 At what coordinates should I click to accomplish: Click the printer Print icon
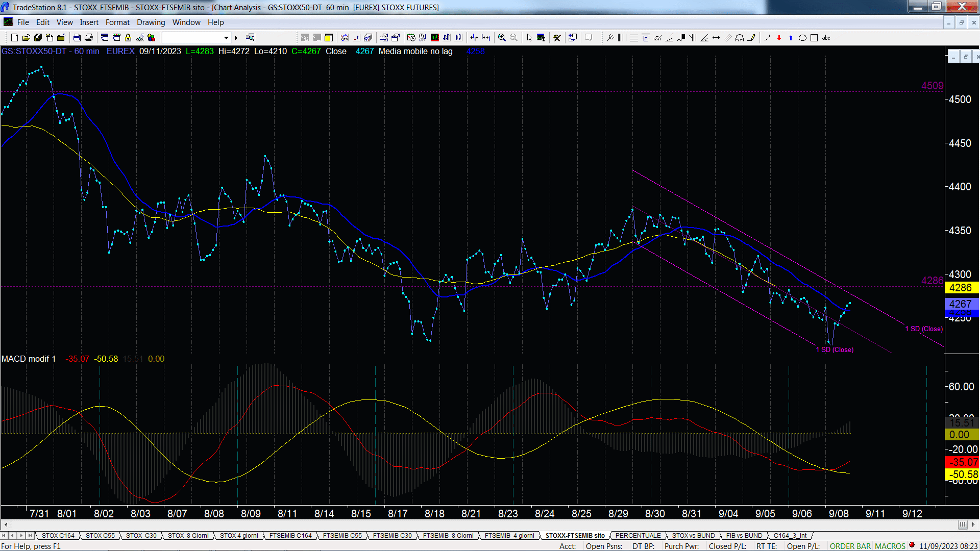click(89, 38)
